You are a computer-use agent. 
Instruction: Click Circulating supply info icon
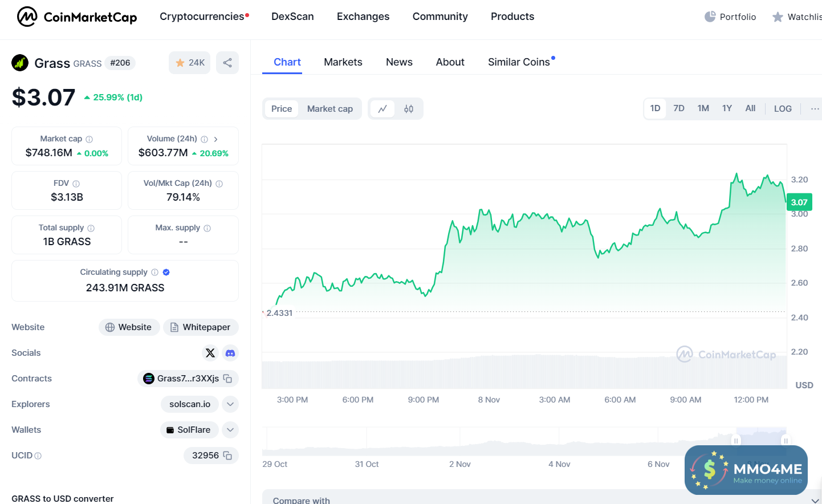(x=154, y=273)
